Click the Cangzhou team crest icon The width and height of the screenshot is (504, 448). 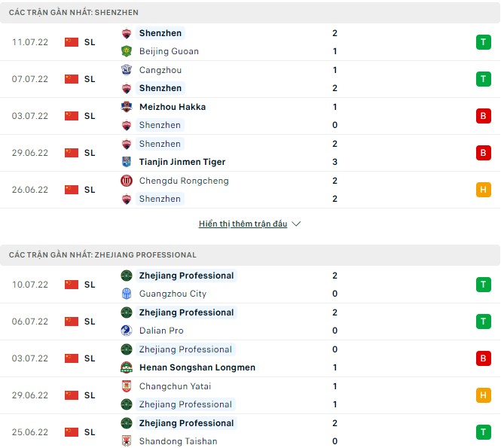pos(127,70)
